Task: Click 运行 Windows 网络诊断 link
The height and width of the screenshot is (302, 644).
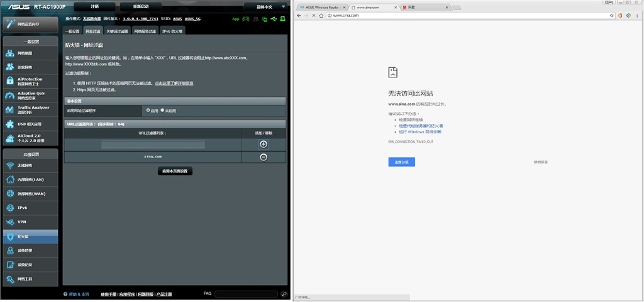Action: (x=420, y=132)
